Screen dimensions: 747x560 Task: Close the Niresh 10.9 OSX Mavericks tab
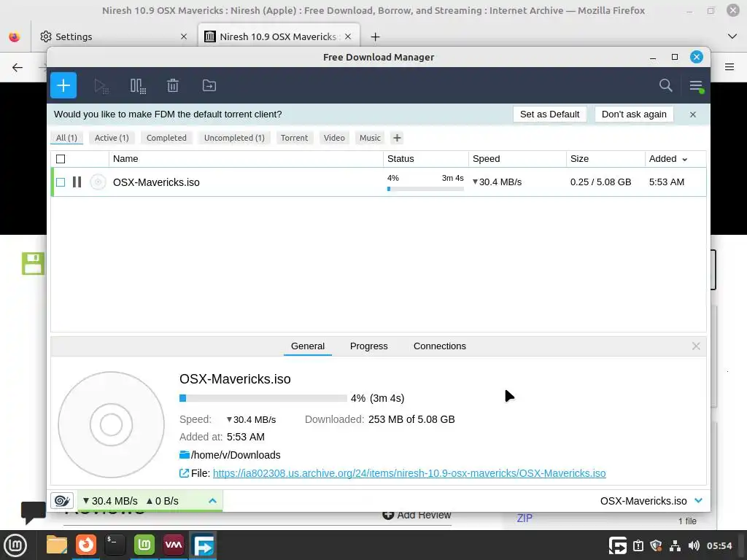coord(348,36)
